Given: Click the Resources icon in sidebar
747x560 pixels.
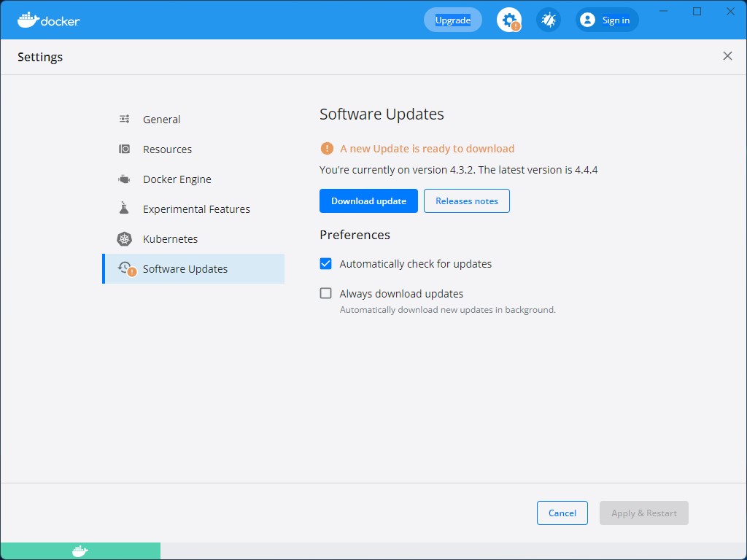Looking at the screenshot, I should 123,149.
